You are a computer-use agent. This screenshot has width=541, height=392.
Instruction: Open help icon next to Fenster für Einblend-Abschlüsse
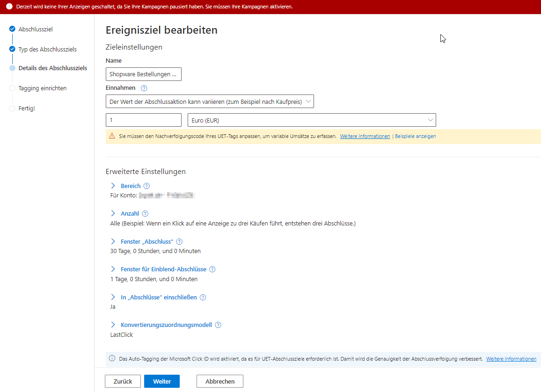pos(212,269)
